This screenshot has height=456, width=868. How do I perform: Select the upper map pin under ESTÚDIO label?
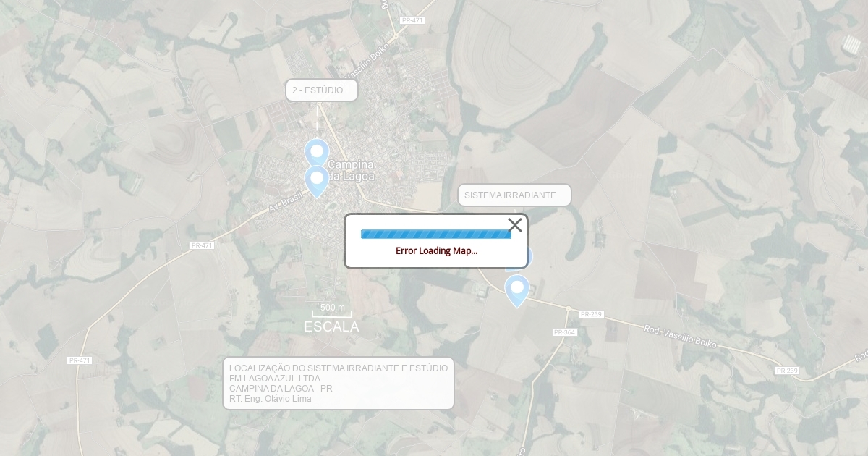point(317,153)
